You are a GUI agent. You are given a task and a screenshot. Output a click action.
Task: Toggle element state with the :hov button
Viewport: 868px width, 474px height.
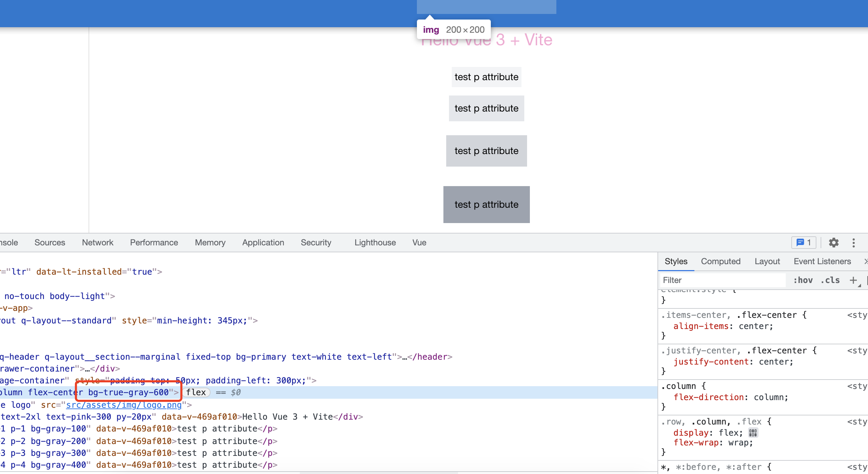coord(802,280)
